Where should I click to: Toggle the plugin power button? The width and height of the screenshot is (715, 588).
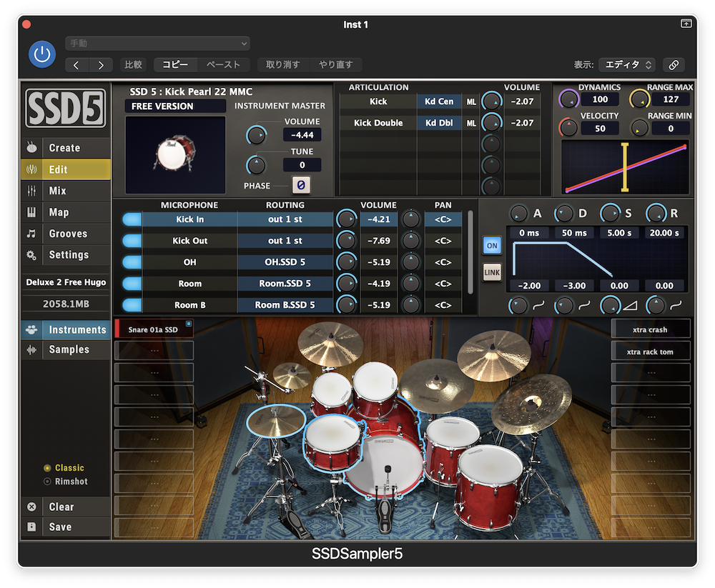(42, 55)
